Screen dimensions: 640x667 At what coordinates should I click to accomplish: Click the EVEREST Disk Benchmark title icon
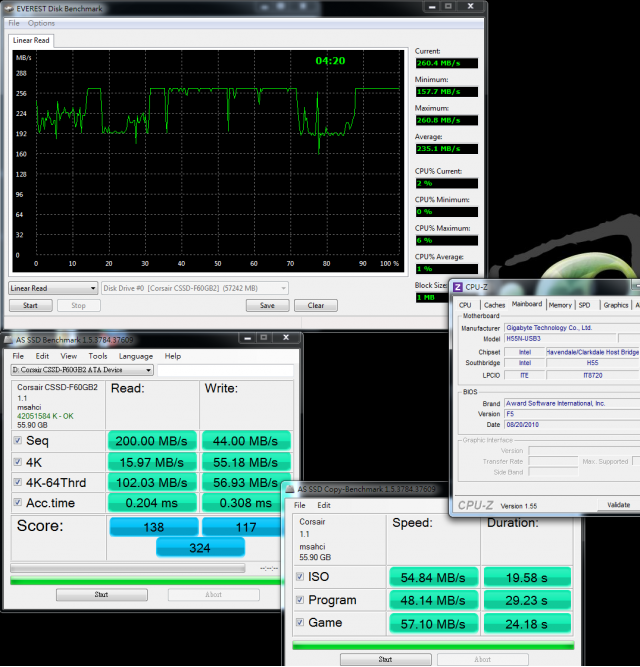click(8, 8)
